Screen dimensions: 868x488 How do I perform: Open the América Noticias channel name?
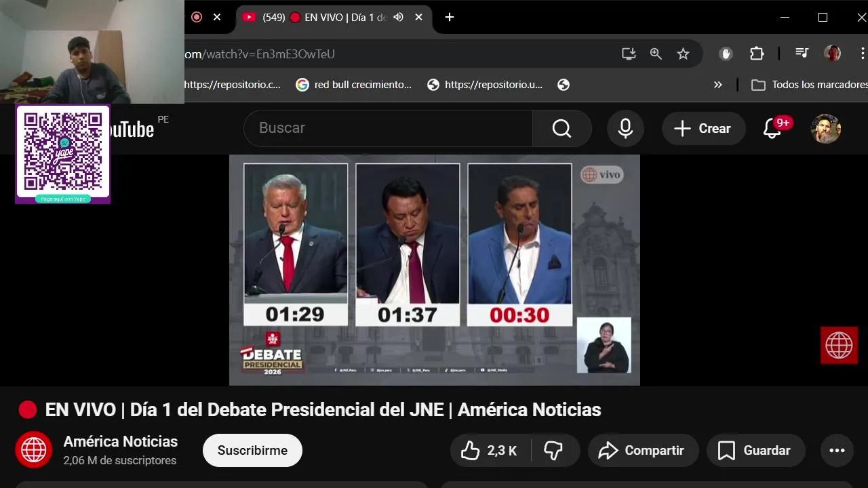(x=121, y=442)
